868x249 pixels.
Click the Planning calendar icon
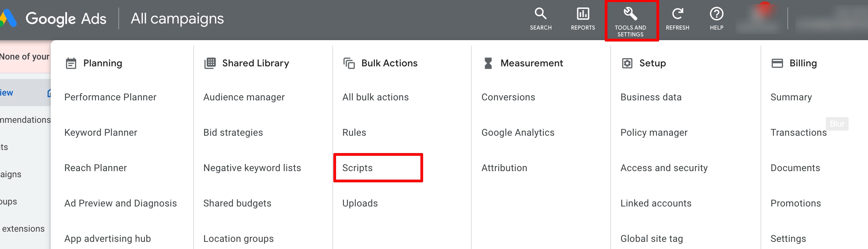point(71,63)
